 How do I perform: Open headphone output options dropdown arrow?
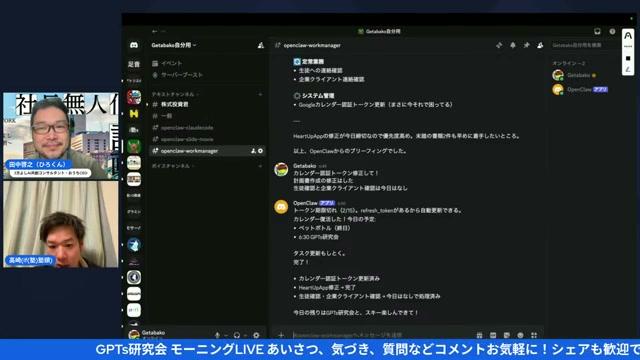pos(245,335)
